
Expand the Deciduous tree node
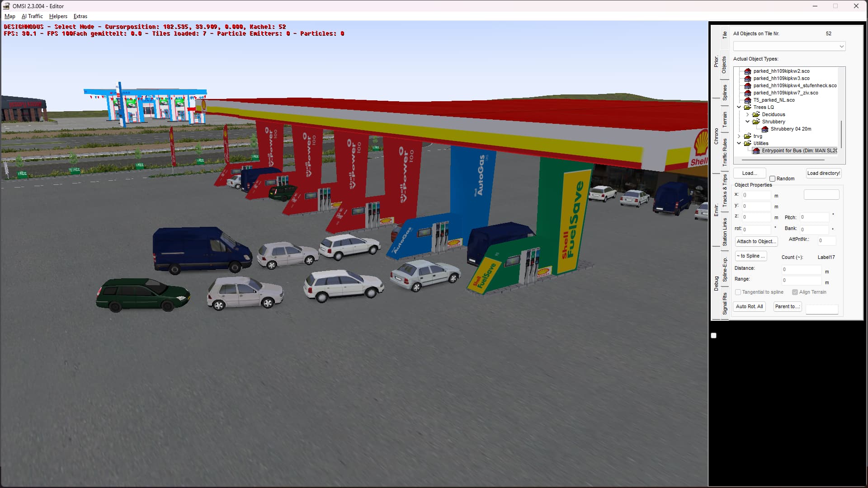pos(748,115)
